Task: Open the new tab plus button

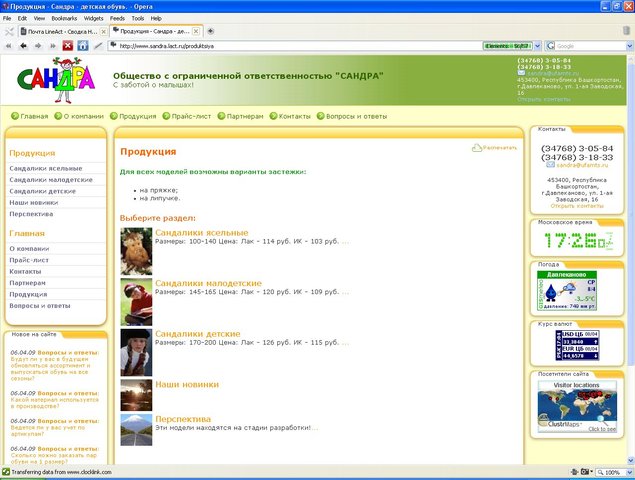Action: 211,31
